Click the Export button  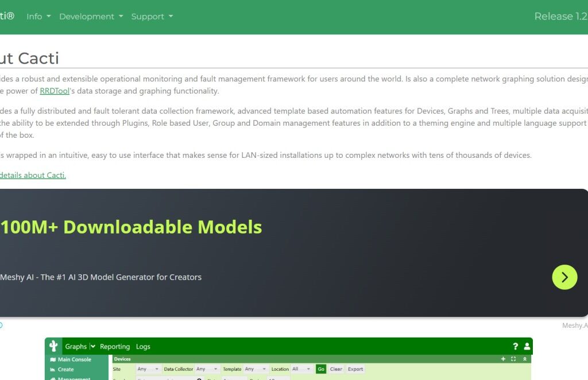[355, 369]
